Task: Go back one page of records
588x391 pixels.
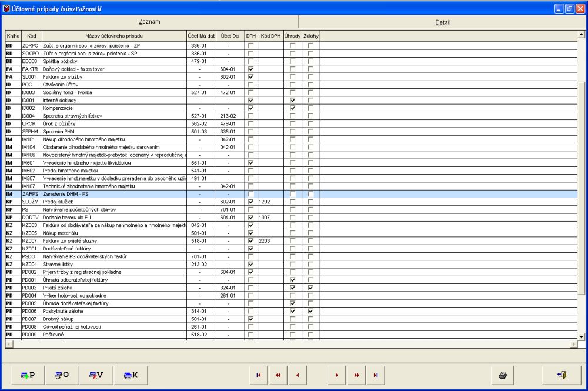Action: [278, 375]
